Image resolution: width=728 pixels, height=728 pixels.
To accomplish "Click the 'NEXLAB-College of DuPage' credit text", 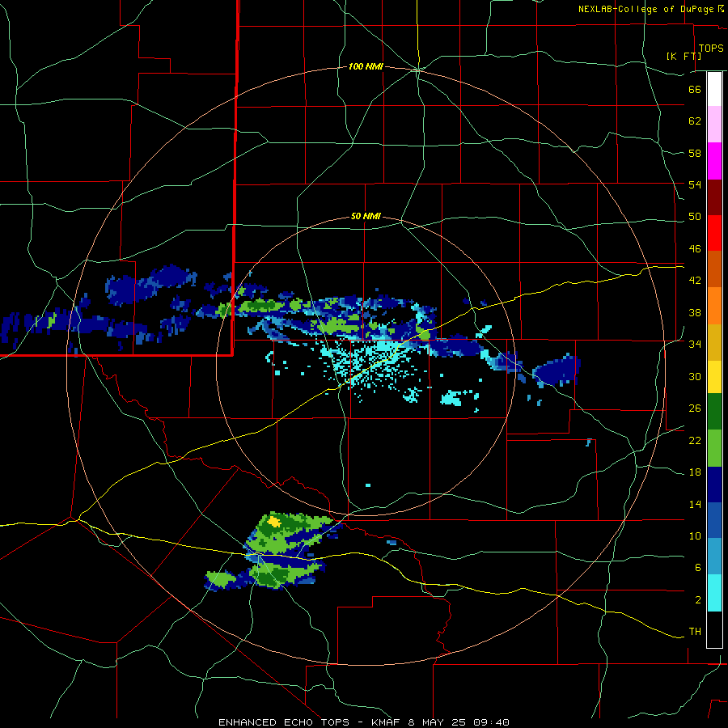I will [645, 9].
